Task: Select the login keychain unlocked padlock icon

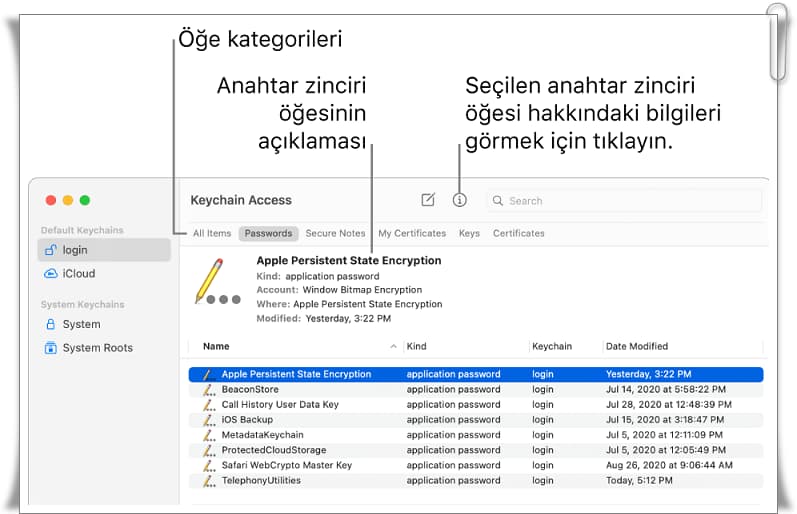Action: pyautogui.click(x=51, y=250)
